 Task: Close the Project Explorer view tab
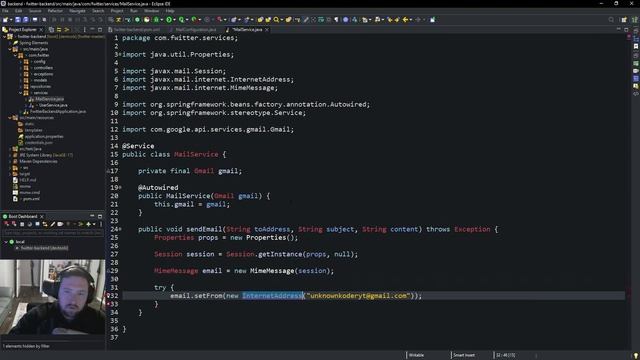[41, 29]
